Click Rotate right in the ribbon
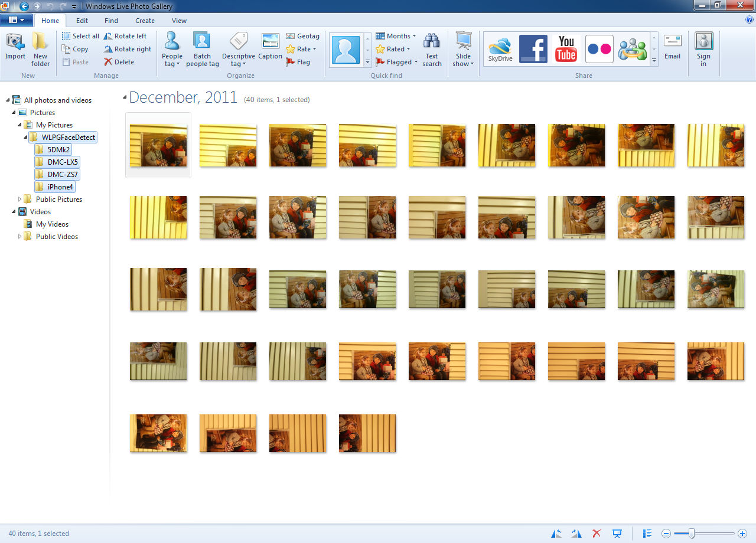756x543 pixels. (128, 49)
